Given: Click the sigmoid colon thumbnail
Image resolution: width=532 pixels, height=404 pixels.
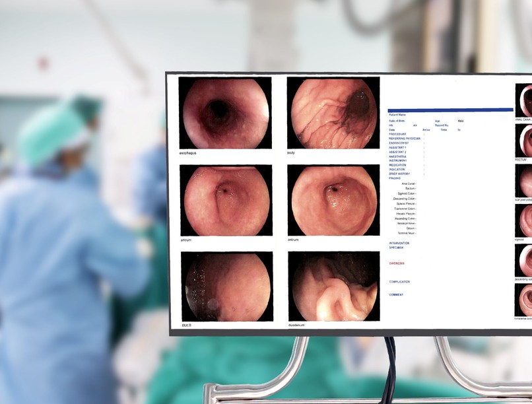Looking at the screenshot, I should coord(524,220).
